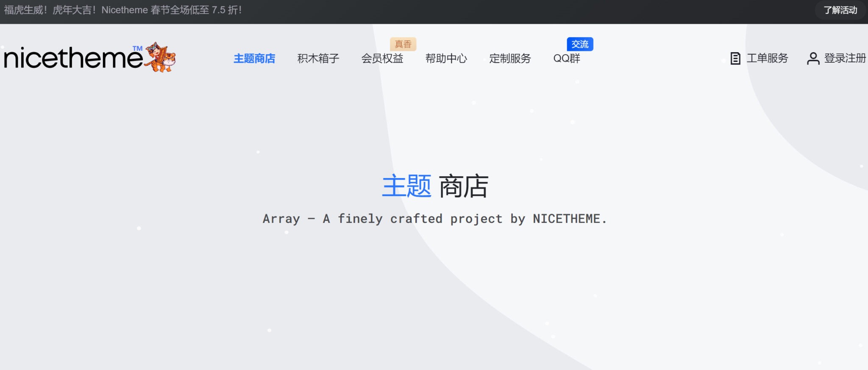
Task: Go to 积木箱子 in the navigation
Action: (318, 58)
